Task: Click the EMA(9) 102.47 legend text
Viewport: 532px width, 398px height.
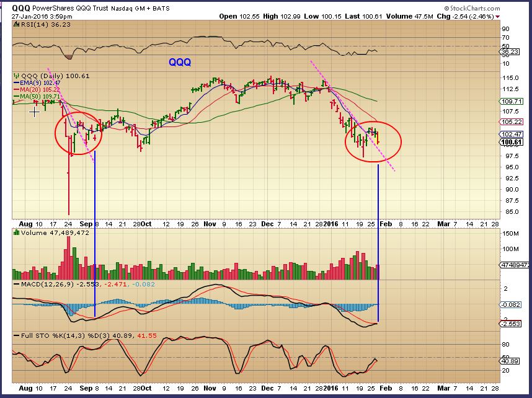Action: point(40,83)
